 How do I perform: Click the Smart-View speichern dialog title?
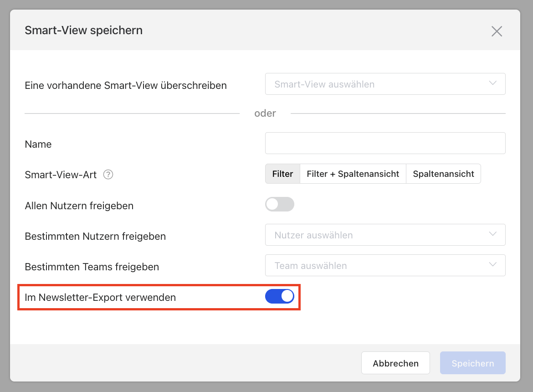coord(84,30)
